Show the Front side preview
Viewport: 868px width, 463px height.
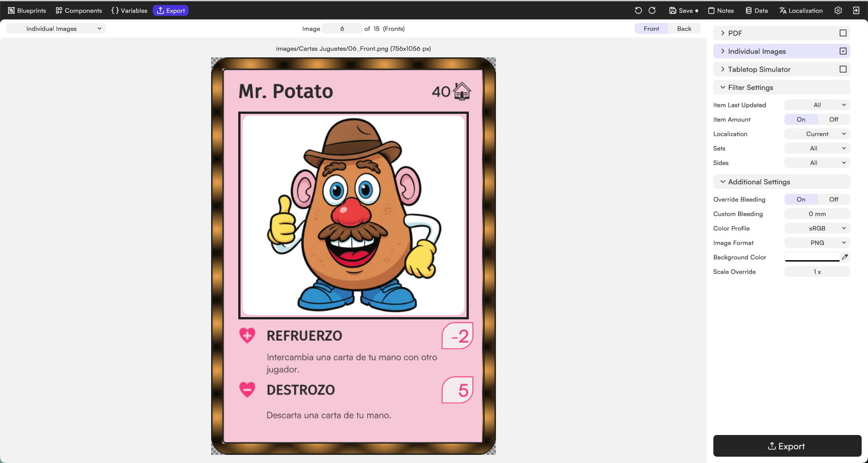[x=651, y=28]
